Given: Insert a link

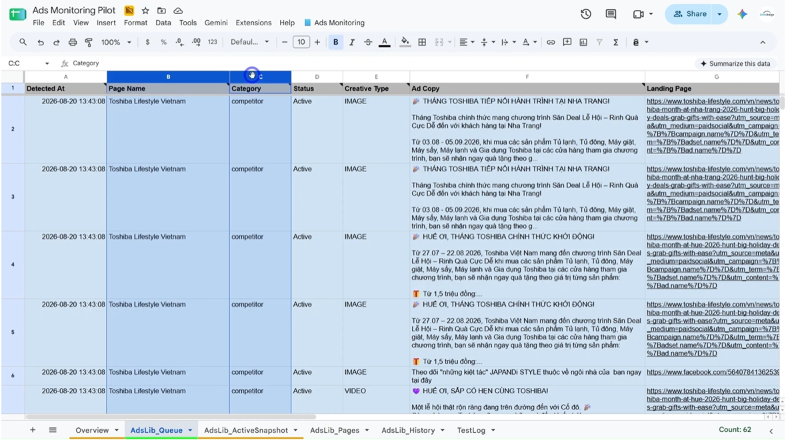Looking at the screenshot, I should [x=551, y=43].
